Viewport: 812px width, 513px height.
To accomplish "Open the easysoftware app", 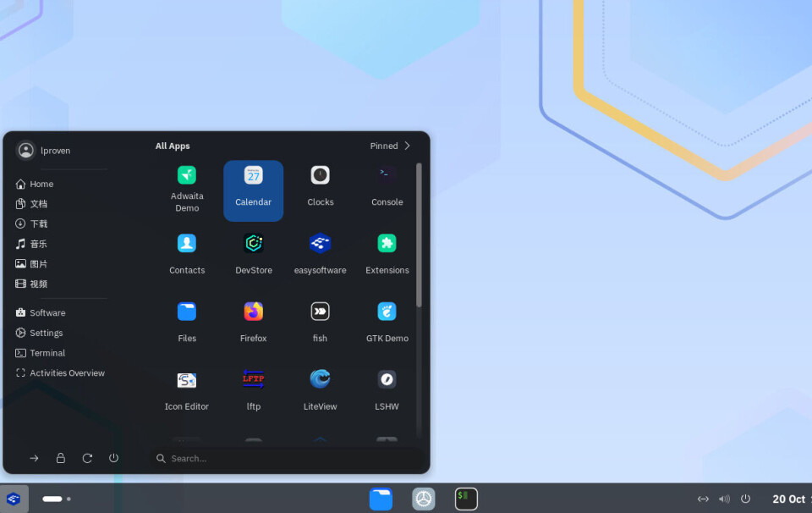I will pyautogui.click(x=320, y=254).
